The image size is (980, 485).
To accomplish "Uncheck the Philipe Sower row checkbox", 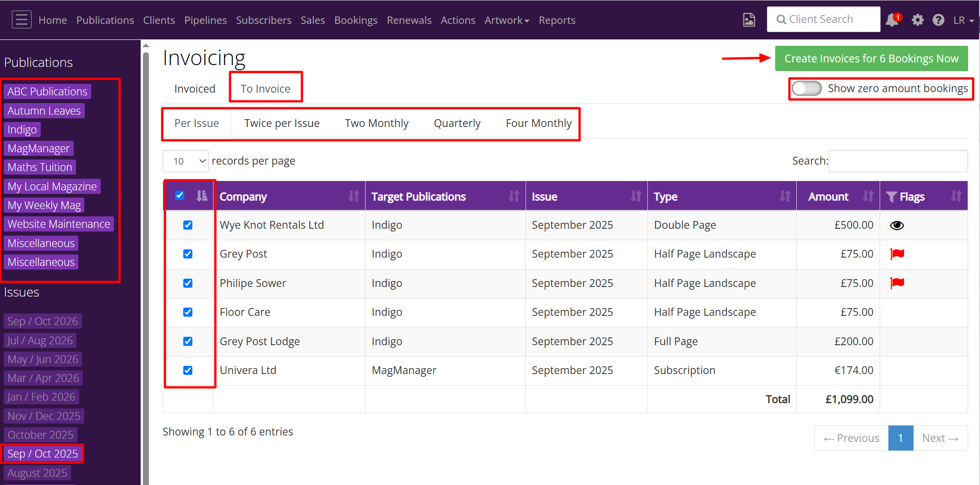I will click(x=188, y=283).
